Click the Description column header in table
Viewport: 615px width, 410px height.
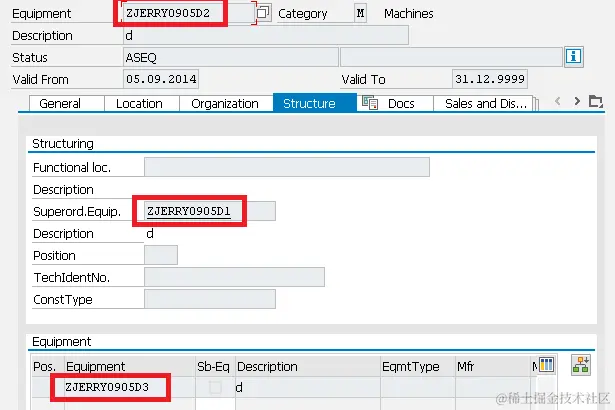[x=308, y=366]
